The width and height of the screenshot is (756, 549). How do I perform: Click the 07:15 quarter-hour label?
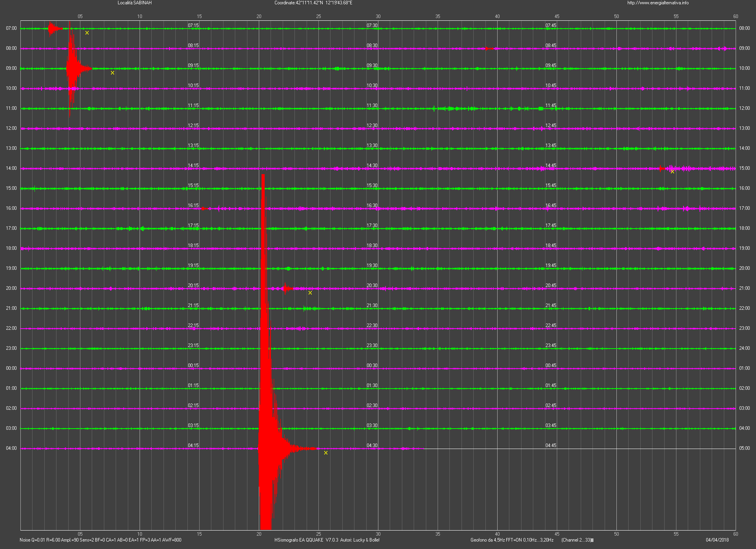click(x=193, y=25)
